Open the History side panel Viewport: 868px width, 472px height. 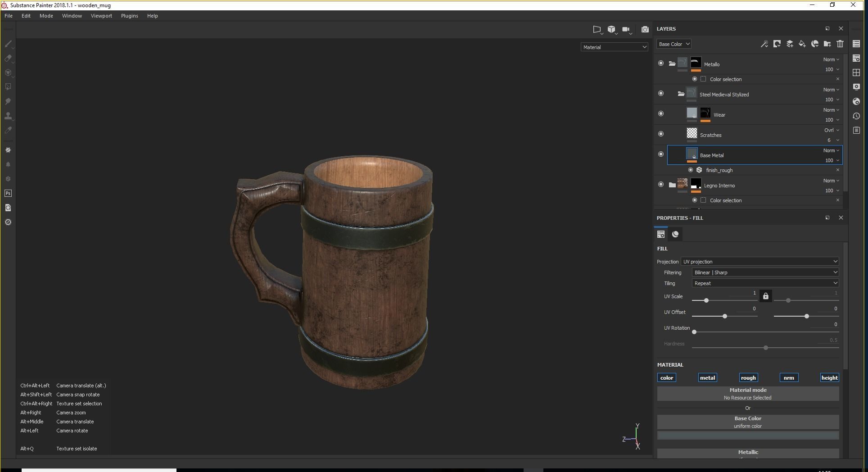click(856, 116)
